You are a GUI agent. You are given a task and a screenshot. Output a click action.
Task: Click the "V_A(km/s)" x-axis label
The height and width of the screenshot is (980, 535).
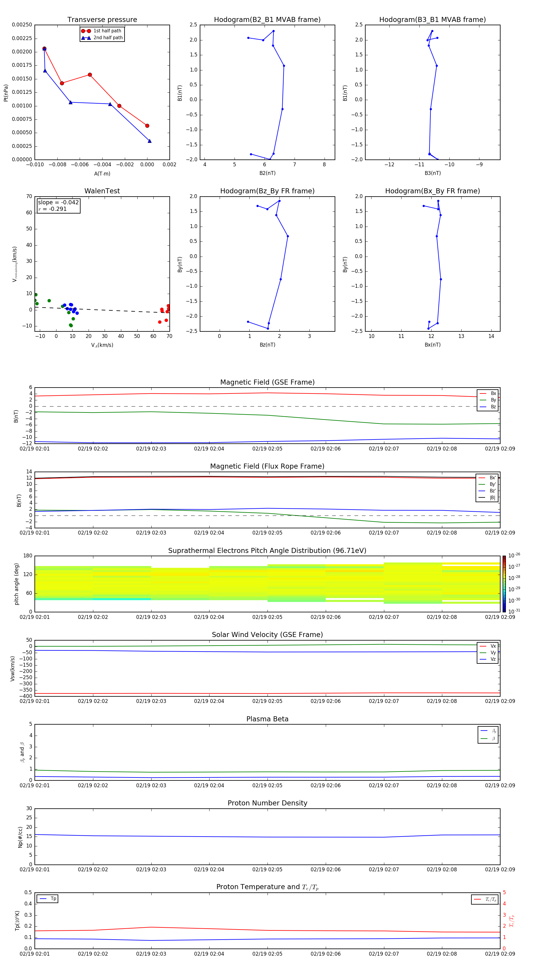(102, 345)
